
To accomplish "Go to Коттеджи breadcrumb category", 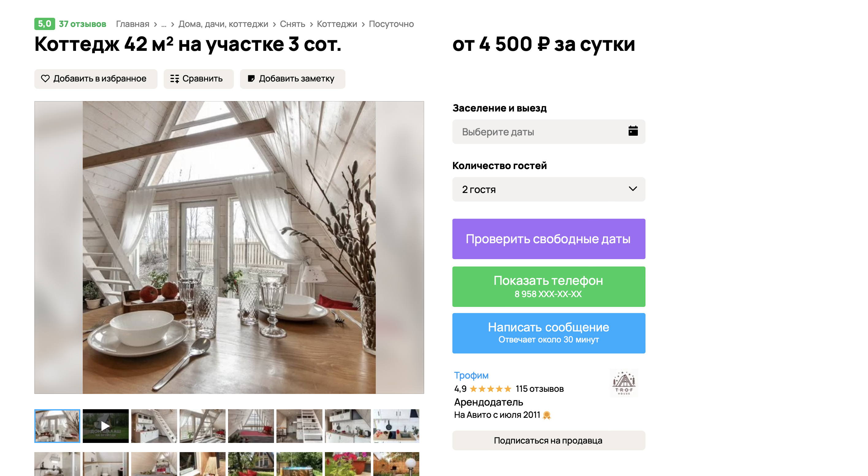I will tap(337, 24).
